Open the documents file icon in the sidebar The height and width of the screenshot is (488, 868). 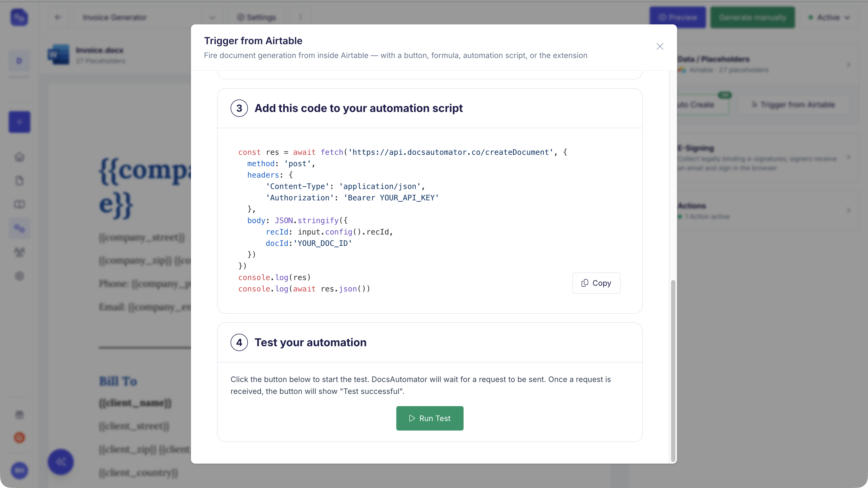(x=19, y=181)
